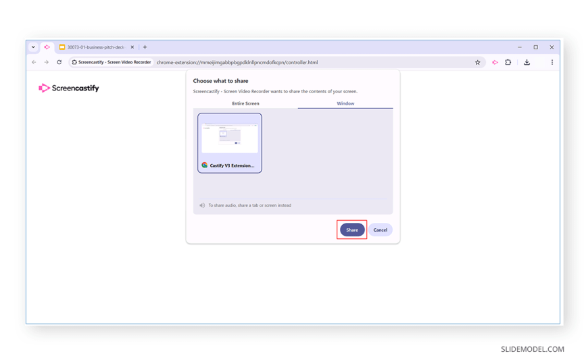This screenshot has height=364, width=588.
Task: Cancel the screen sharing dialog
Action: (381, 230)
